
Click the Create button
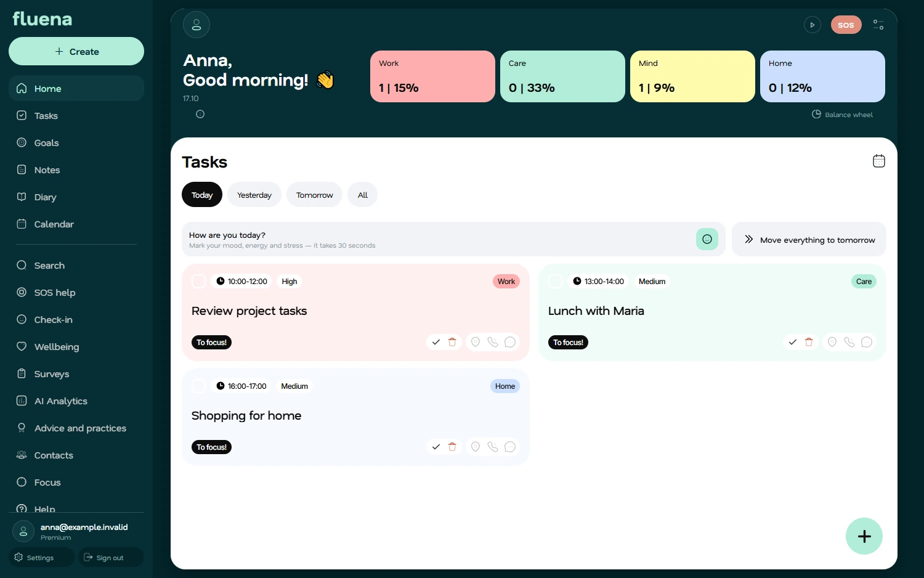tap(76, 51)
